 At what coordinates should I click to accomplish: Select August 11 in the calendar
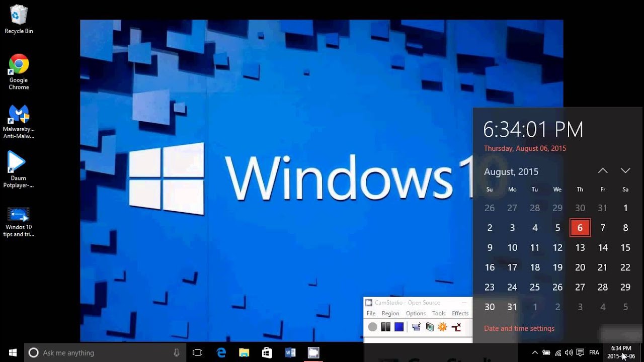pos(535,247)
